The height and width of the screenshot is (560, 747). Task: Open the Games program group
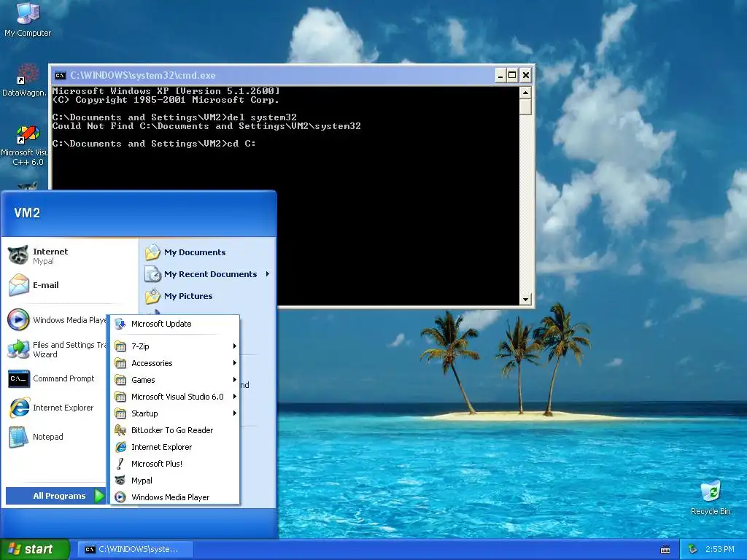click(175, 379)
